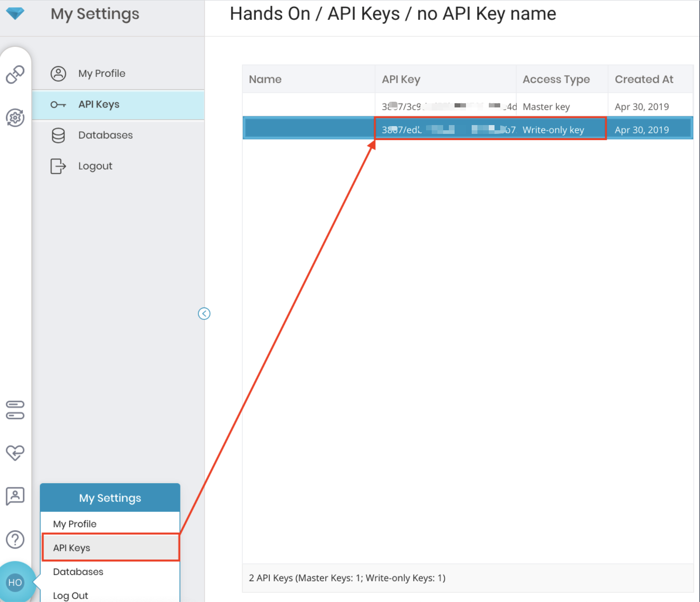Choose API Keys from popup menu

[72, 548]
